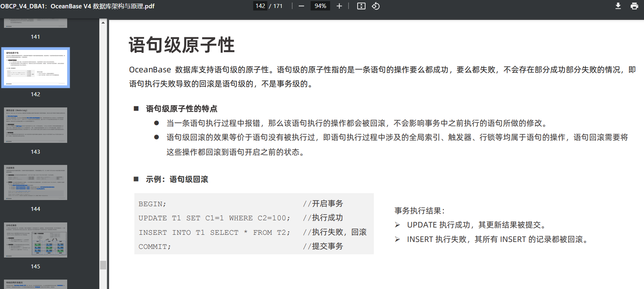The height and width of the screenshot is (289, 644).
Task: Click the line INSERT 执行失败
Action: (498, 239)
